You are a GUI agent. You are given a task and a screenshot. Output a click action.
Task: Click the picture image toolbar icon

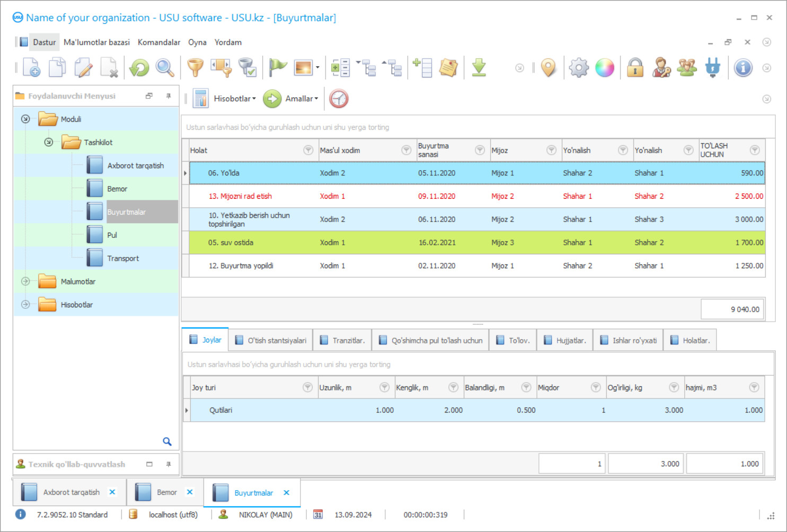[304, 68]
